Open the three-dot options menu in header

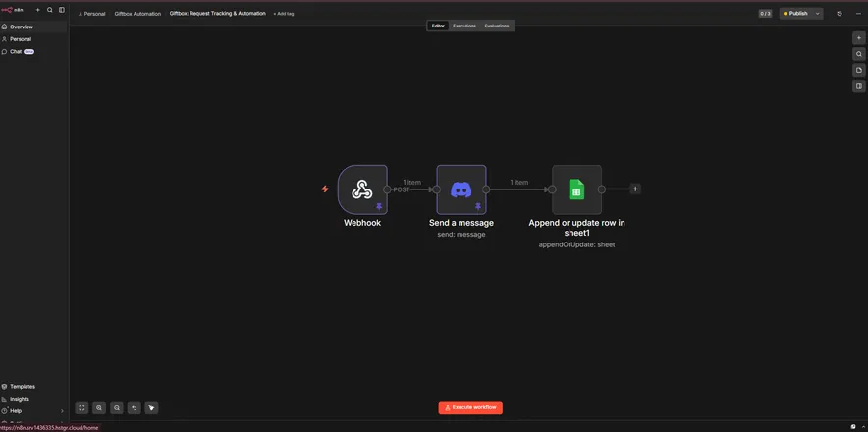click(858, 14)
